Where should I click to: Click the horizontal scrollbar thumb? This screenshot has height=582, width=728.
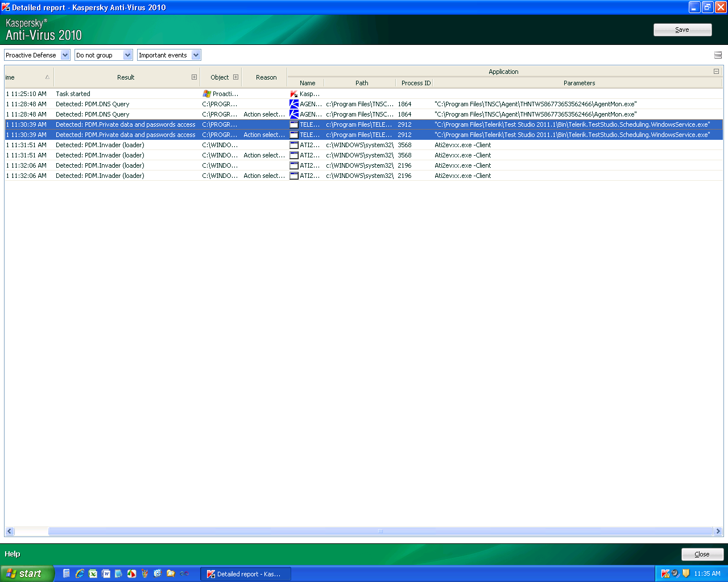[380, 531]
